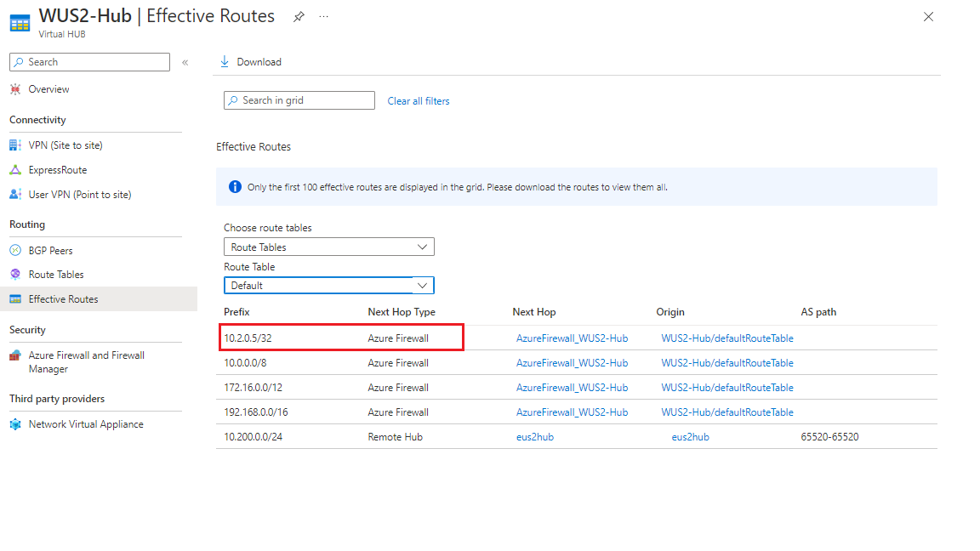Click the Search in grid field

tap(299, 100)
